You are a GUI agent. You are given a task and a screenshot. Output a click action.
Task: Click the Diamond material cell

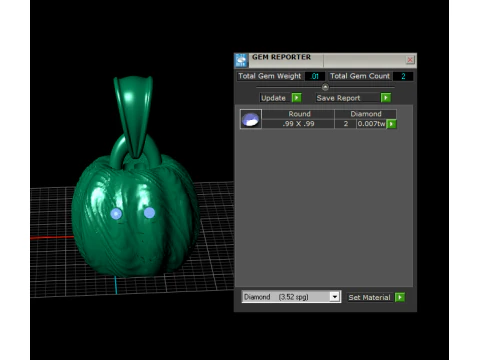(366, 114)
